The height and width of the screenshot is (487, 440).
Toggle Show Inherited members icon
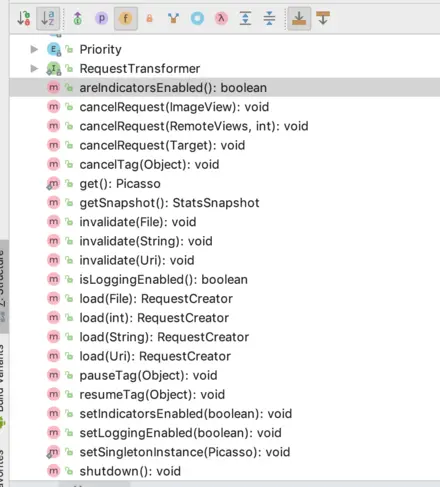pos(77,18)
